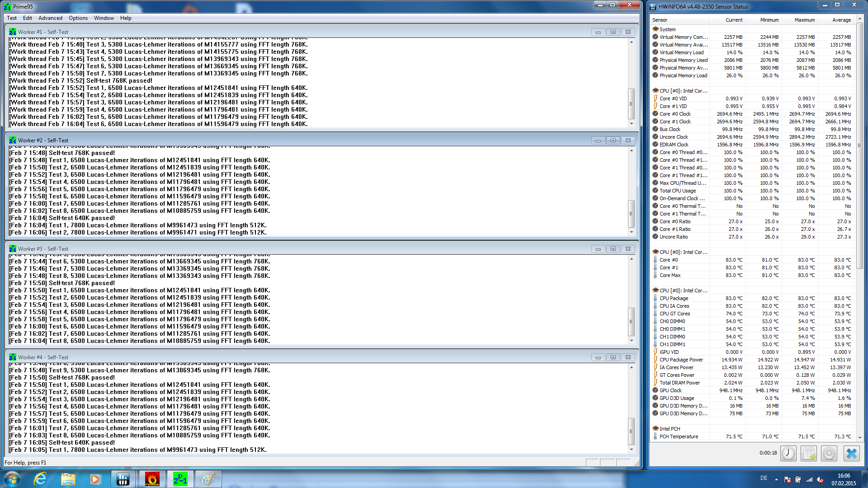Launch Internet Explorer from taskbar
Viewport: 868px width, 488px height.
(x=41, y=479)
